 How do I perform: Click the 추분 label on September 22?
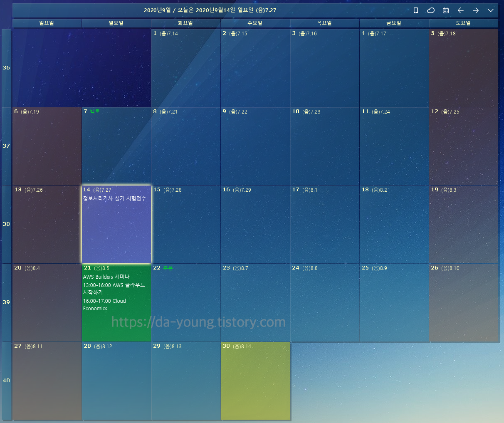tap(168, 268)
